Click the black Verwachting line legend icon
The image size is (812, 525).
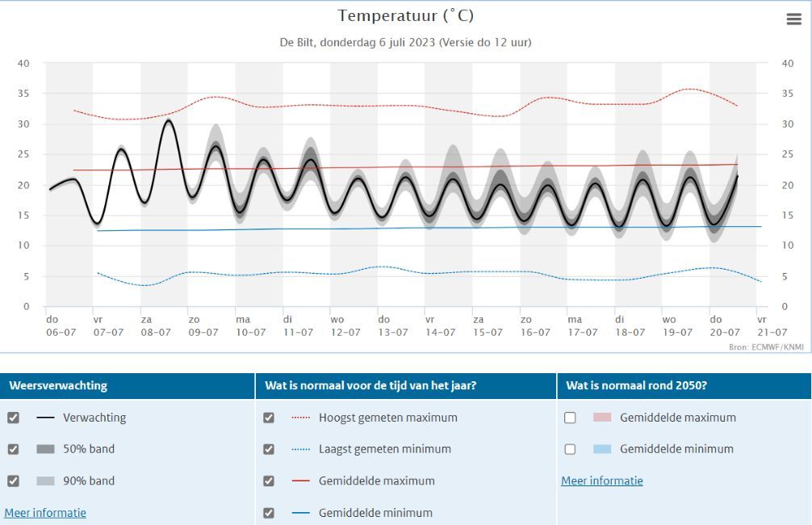pyautogui.click(x=45, y=418)
